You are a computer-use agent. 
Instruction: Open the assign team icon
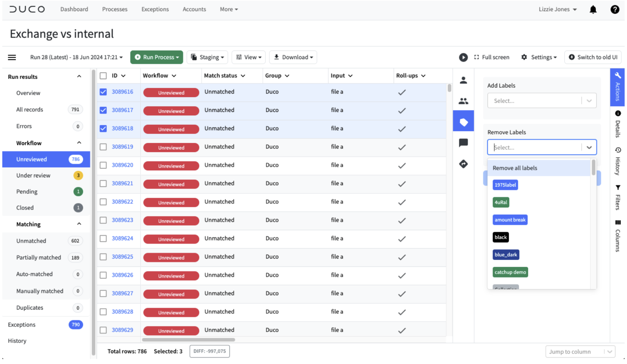tap(463, 101)
